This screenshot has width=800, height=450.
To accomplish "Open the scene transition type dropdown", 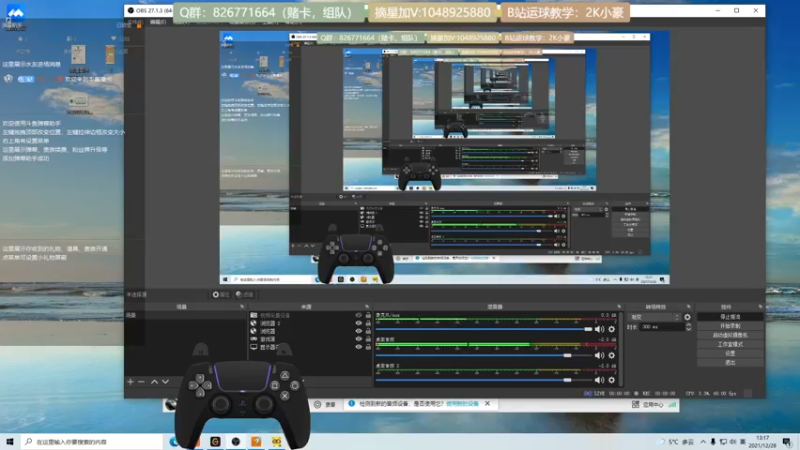I will click(654, 317).
